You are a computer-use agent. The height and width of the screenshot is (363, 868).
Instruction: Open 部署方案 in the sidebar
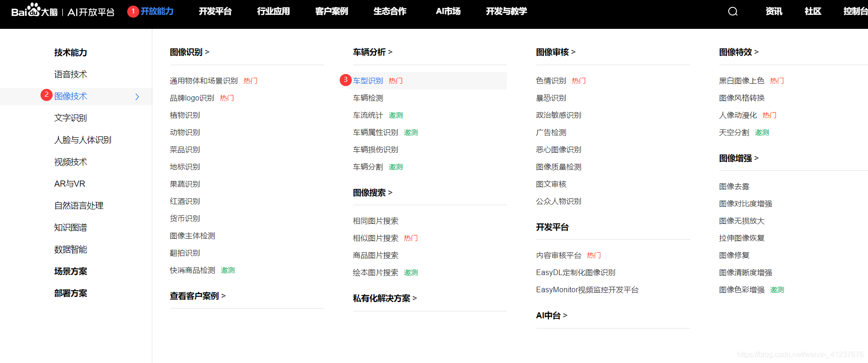[71, 293]
